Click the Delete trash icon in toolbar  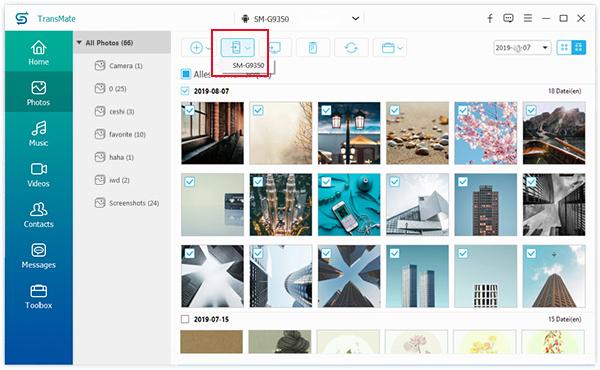(x=313, y=48)
